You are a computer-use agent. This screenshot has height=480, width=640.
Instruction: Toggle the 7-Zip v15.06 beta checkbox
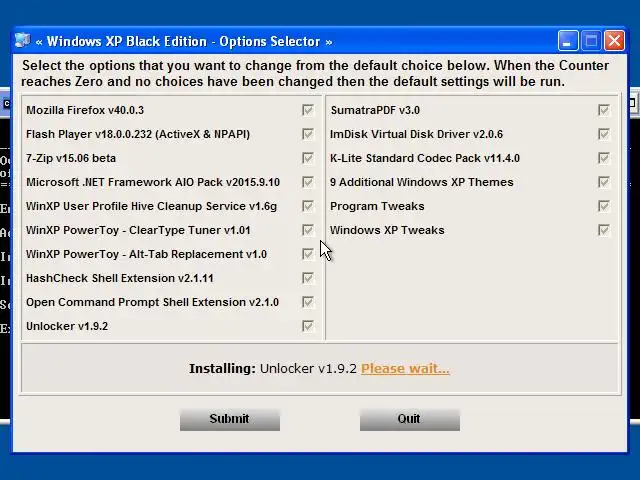click(308, 158)
